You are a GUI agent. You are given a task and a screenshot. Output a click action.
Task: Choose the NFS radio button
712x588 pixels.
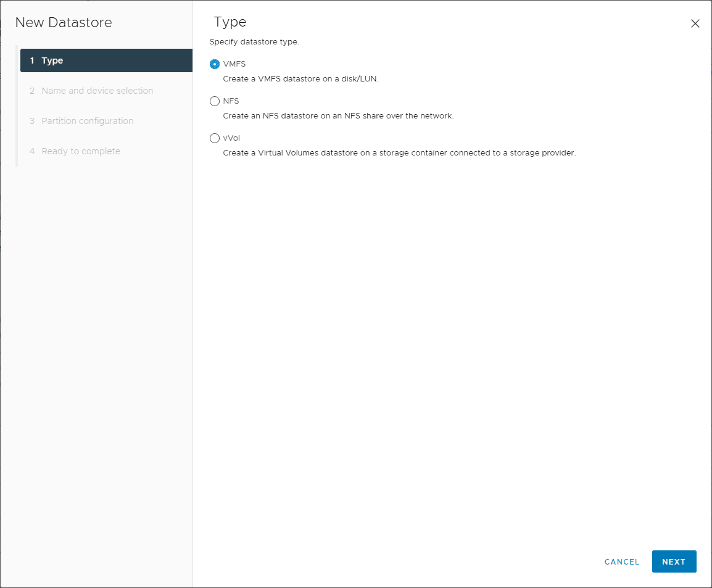click(215, 101)
